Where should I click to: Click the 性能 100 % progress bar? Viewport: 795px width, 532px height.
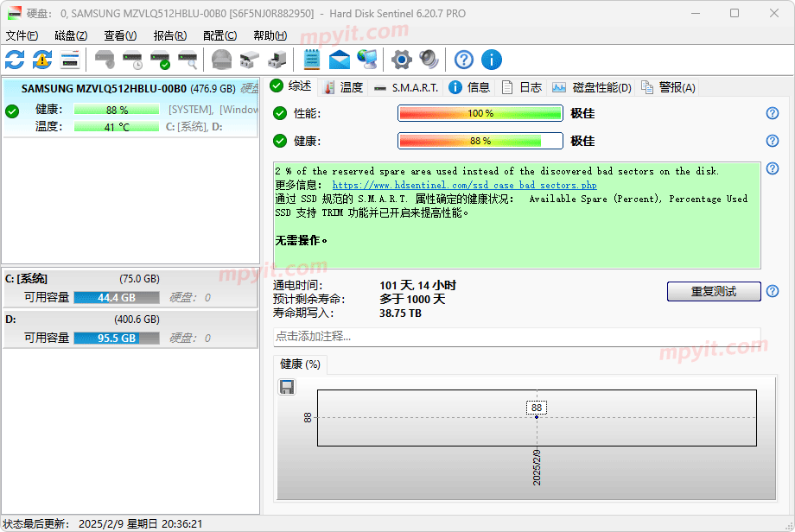coord(480,113)
